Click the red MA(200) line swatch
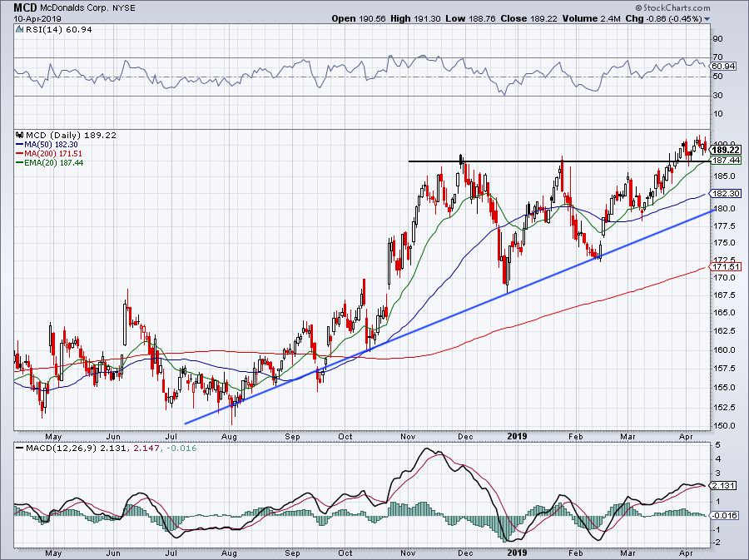 tap(20, 154)
